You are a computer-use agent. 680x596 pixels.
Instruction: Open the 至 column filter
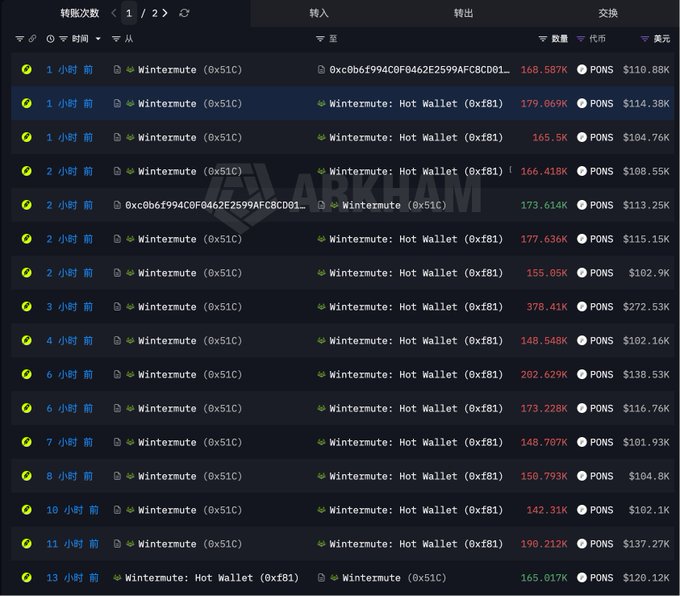(320, 39)
